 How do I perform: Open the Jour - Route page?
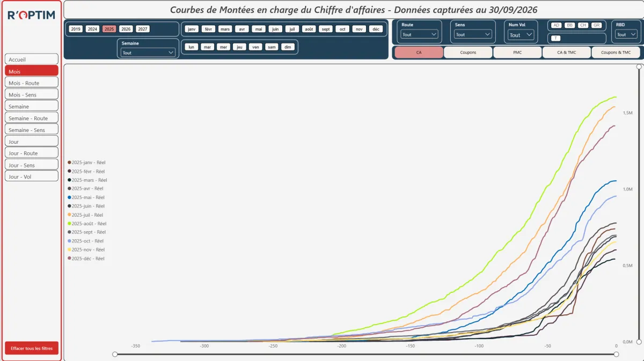click(31, 153)
